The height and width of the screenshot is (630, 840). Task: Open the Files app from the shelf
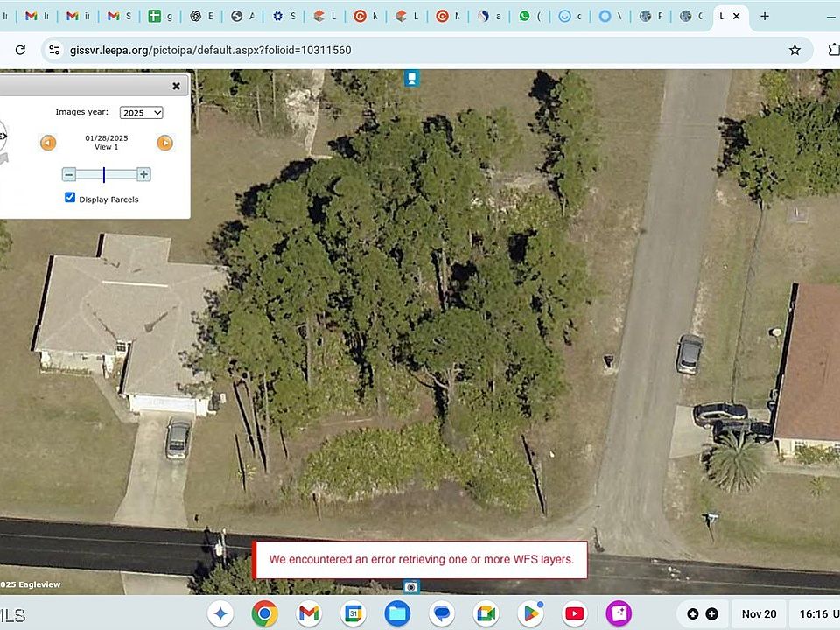pos(397,613)
